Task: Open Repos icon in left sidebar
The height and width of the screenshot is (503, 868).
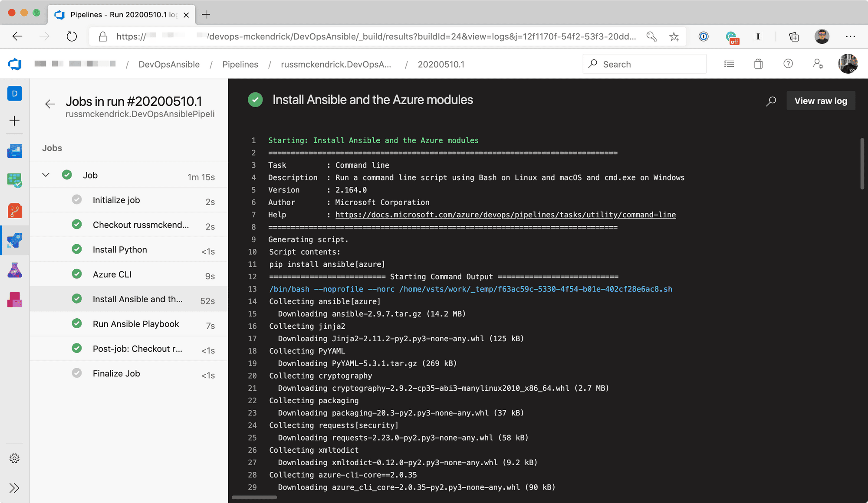Action: click(14, 210)
